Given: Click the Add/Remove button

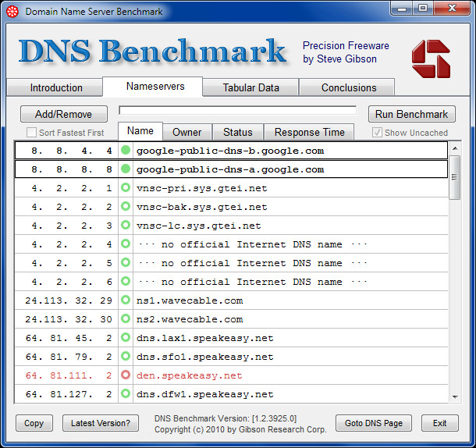Looking at the screenshot, I should pos(64,114).
